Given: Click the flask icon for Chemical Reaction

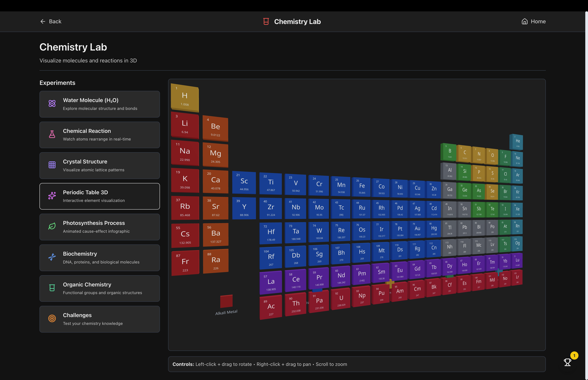Looking at the screenshot, I should point(52,134).
